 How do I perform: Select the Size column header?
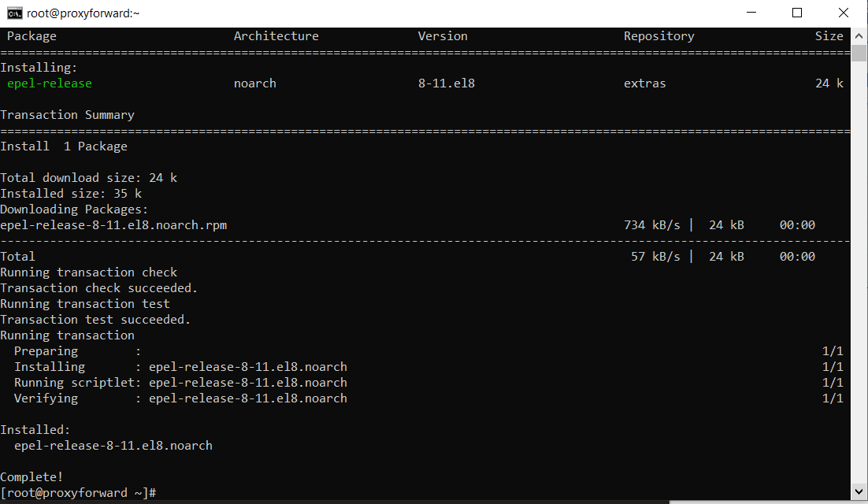click(829, 35)
